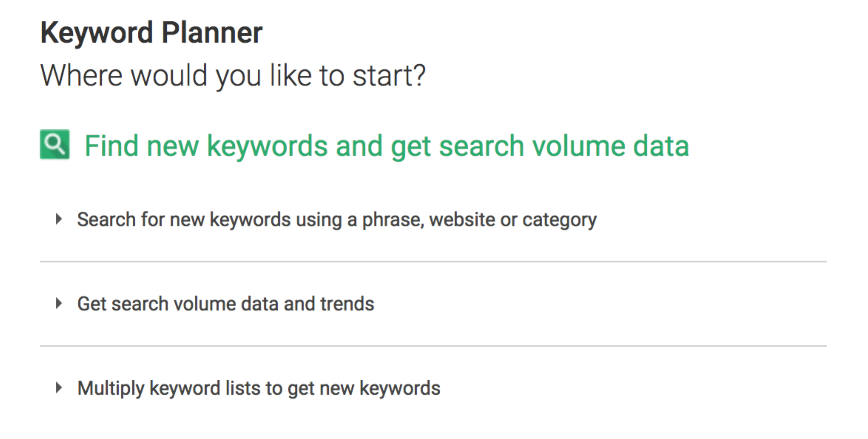Expand the Search for new keywords arrow
The width and height of the screenshot is (868, 439).
click(58, 219)
